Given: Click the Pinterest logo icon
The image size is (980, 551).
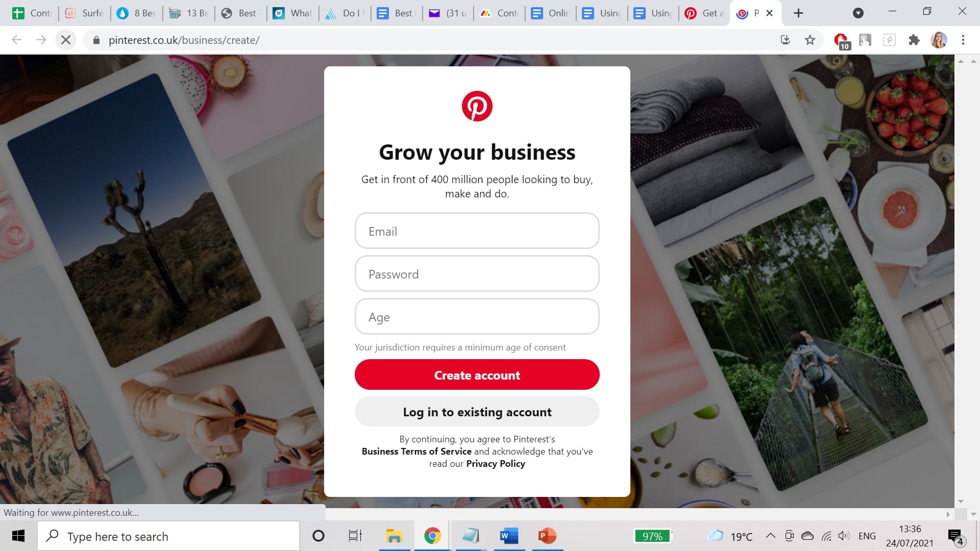Looking at the screenshot, I should [477, 106].
